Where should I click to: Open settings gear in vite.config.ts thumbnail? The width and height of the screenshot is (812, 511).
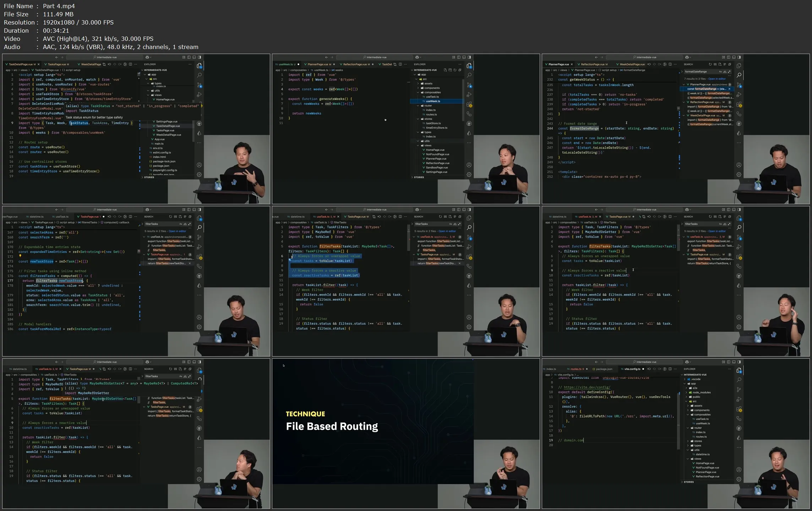[x=739, y=479]
